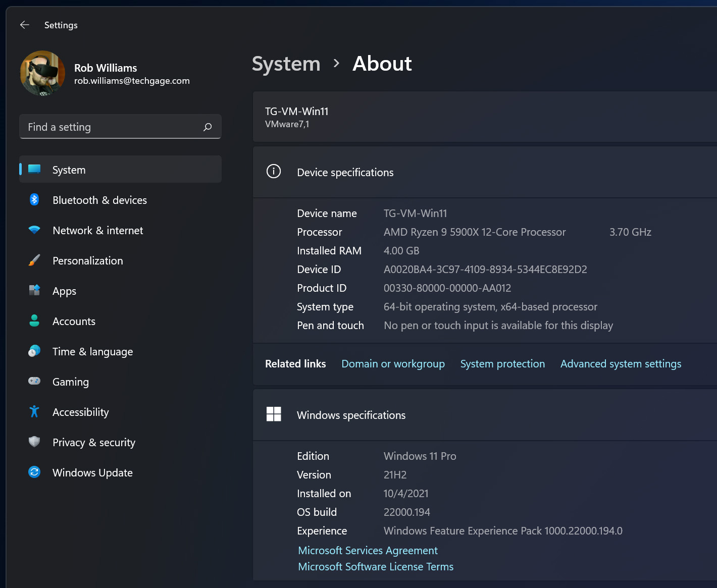Click the Bluetooth icon in sidebar
Viewport: 717px width, 588px height.
click(34, 200)
